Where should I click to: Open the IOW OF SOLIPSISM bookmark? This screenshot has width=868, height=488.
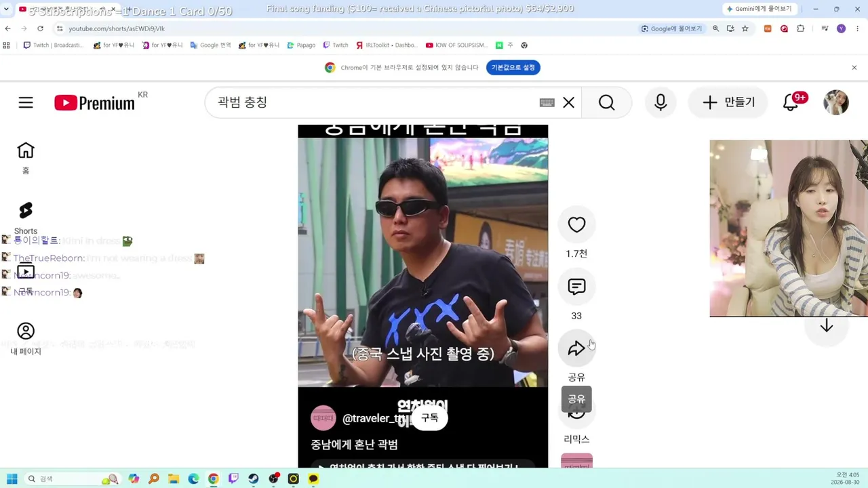(x=456, y=45)
